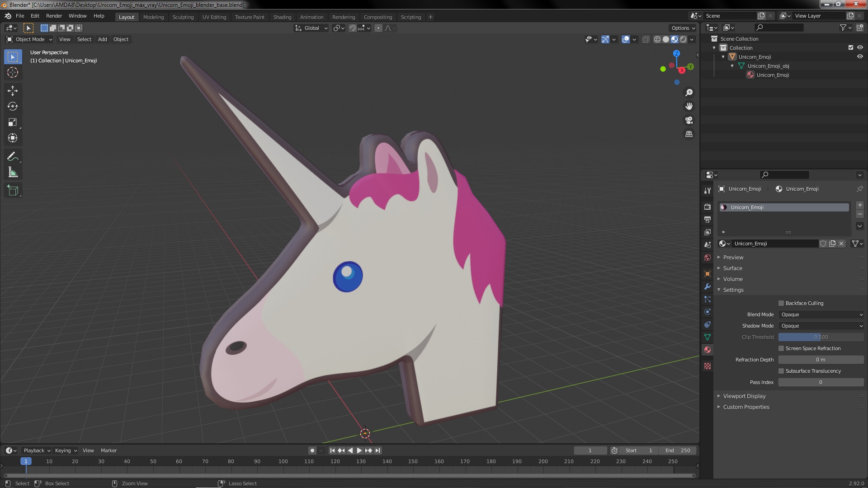Open the World properties tab
This screenshot has width=868, height=488.
708,258
